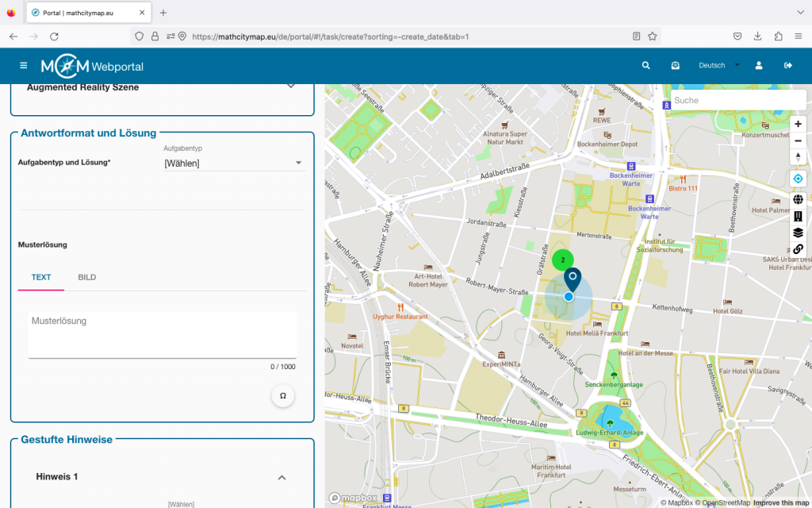Toggle the globe view on the map
Viewport: 812px width, 508px height.
coord(798,199)
